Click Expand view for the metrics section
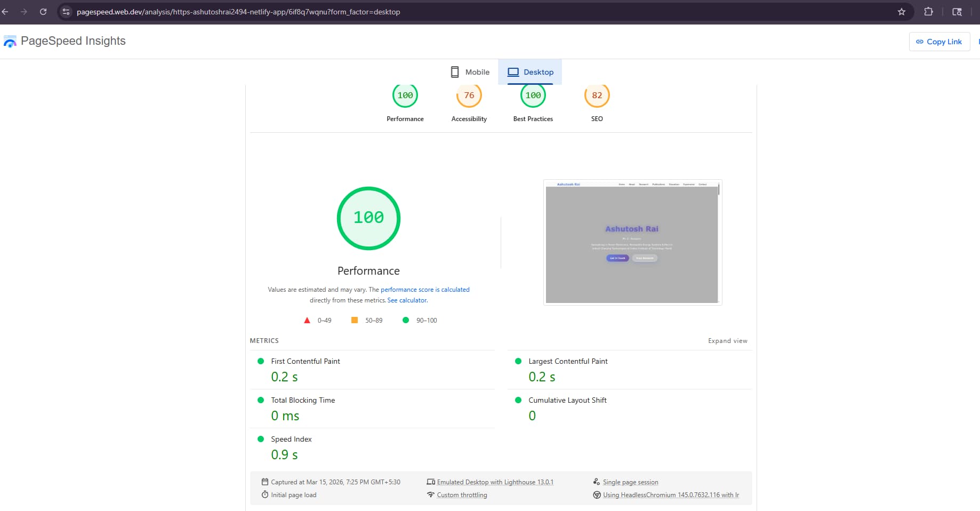The image size is (980, 511). (727, 340)
